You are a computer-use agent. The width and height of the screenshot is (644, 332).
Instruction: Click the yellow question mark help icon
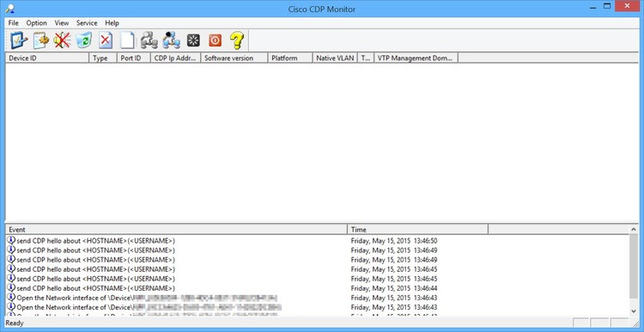click(x=237, y=39)
